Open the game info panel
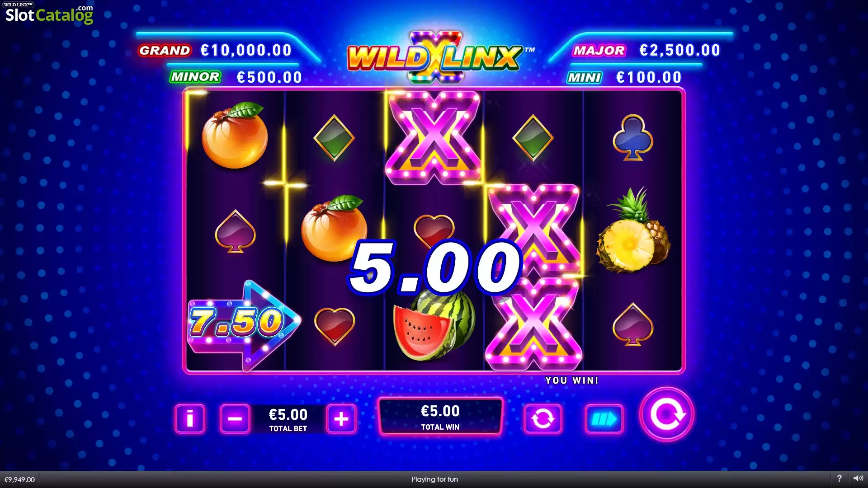 [190, 419]
